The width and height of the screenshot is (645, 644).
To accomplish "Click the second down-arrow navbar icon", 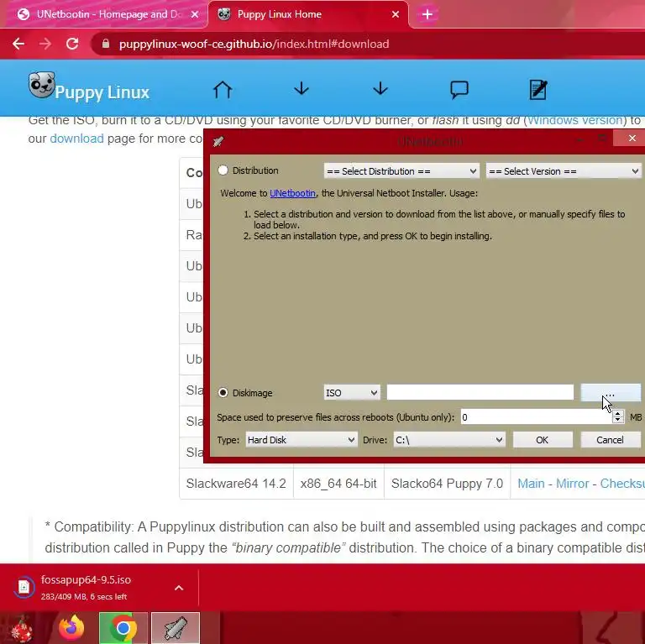I will coord(380,89).
